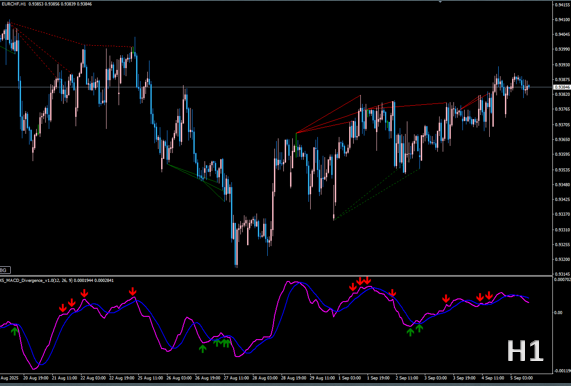The width and height of the screenshot is (571, 386).
Task: Click the time axis label 1 Sep 03:00
Action: [351, 378]
